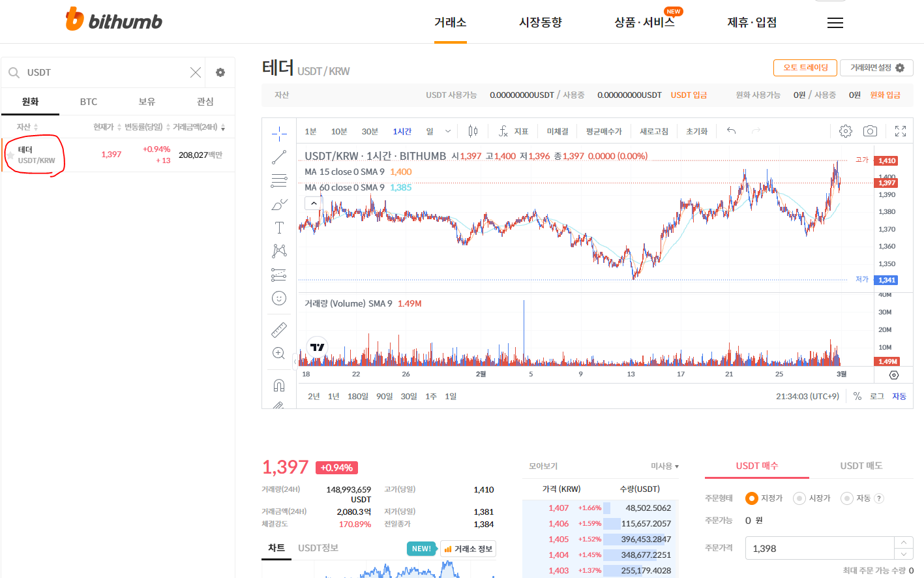The image size is (924, 578).
Task: Switch to the 관심 favorites tab
Action: coord(205,102)
